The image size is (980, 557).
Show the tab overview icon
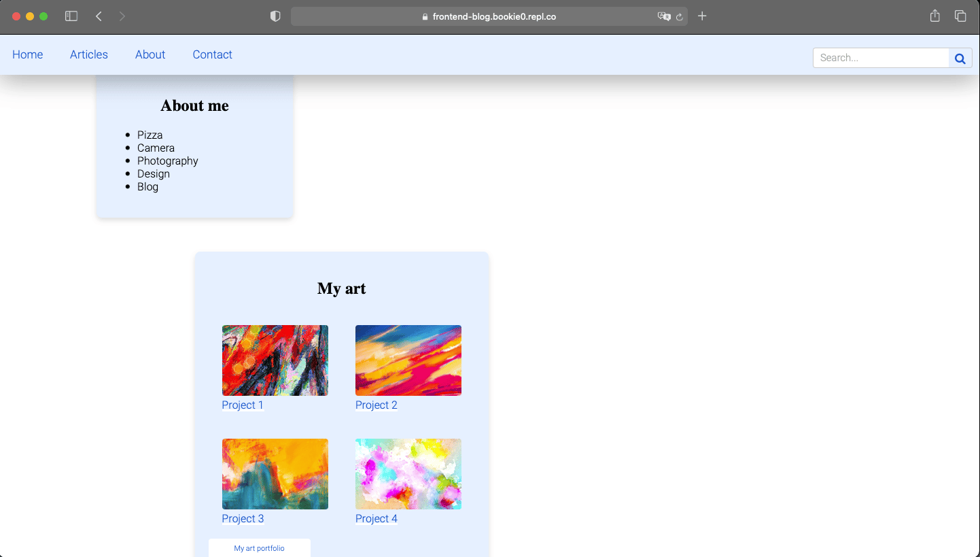point(960,16)
